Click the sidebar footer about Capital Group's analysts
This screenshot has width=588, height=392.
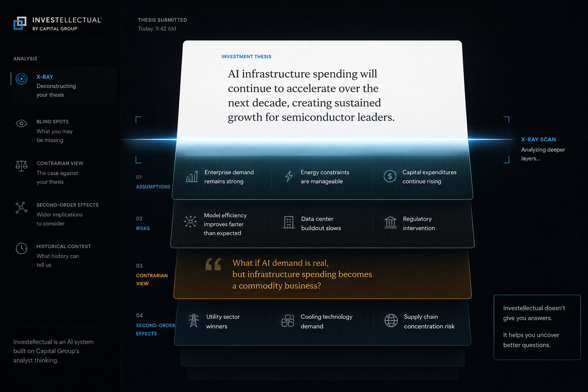53,351
